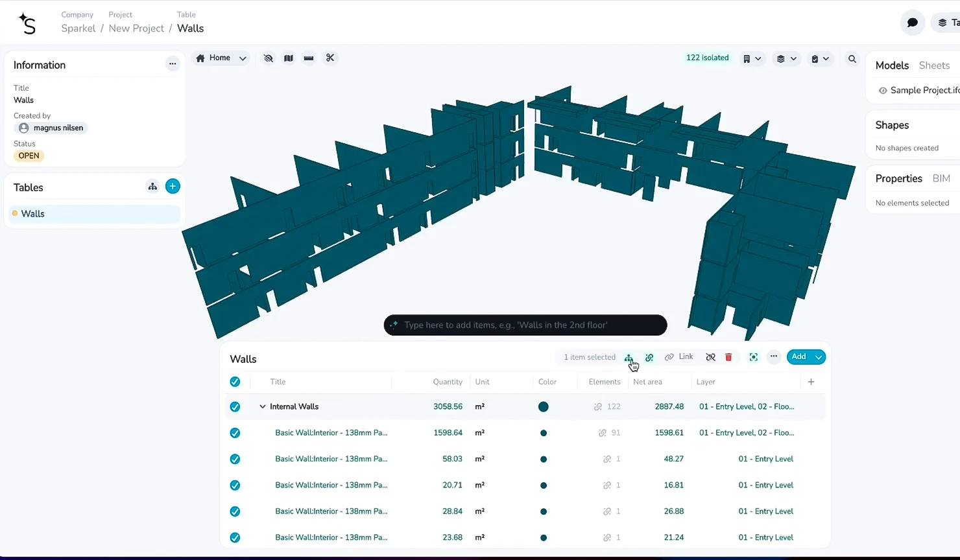
Task: Switch to the Sheets tab
Action: [934, 65]
